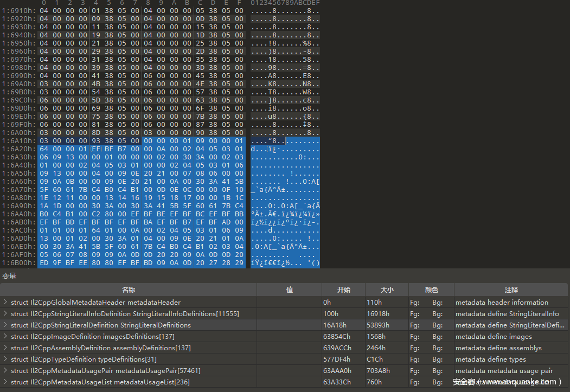Screen dimensions: 570x392
Task: Expand the assemblyDefinitions[137] entry
Action: (5, 348)
